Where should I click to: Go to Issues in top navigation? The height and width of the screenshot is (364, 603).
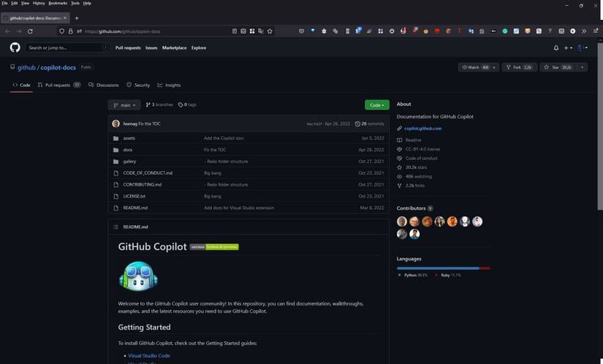pos(151,48)
